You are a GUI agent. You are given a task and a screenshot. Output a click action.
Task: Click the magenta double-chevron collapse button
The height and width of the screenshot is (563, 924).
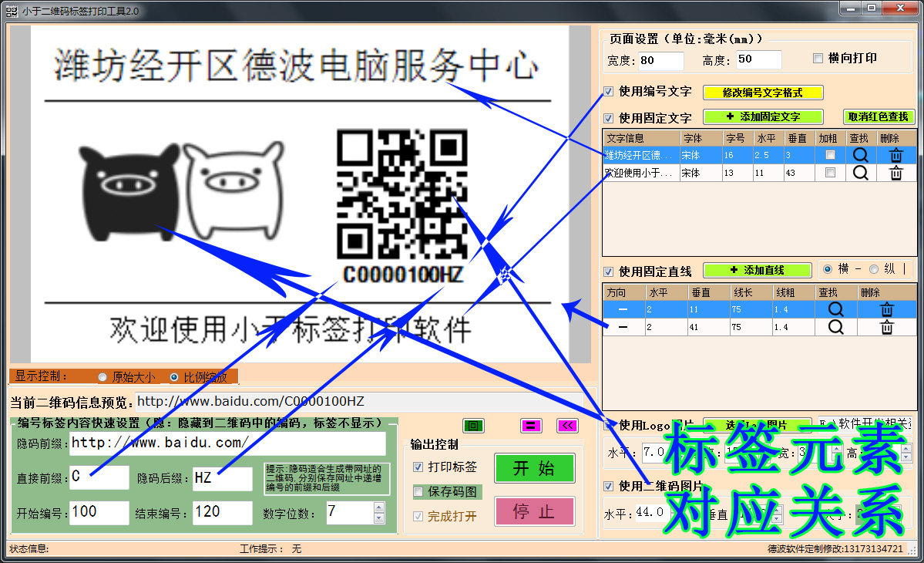(x=567, y=426)
